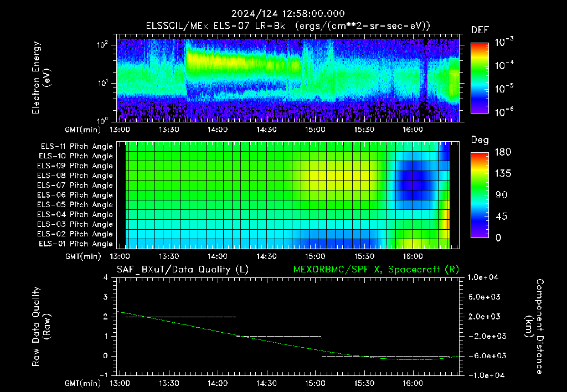This screenshot has height=392, width=567.
Task: Select the ELS-07 Pitch Angle row label
Action: [75, 185]
